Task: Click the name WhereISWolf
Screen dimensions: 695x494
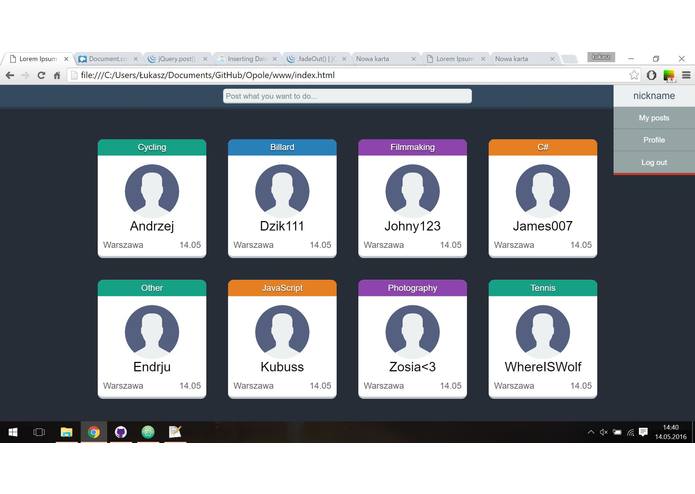Action: coord(543,367)
